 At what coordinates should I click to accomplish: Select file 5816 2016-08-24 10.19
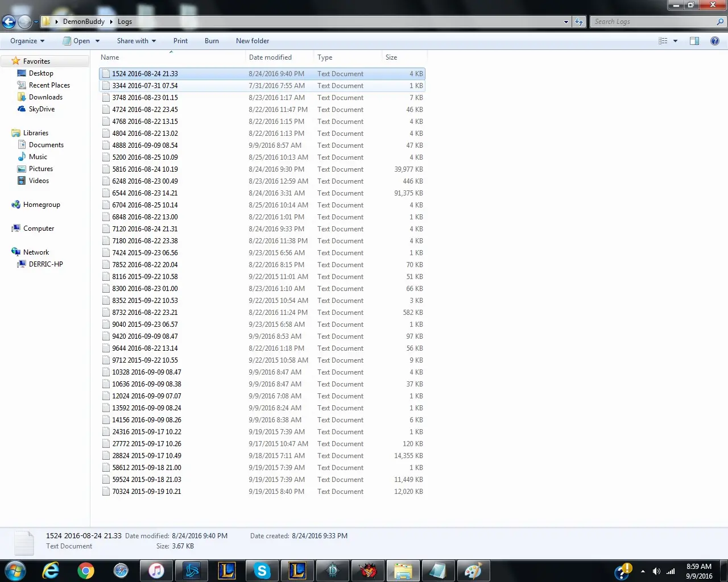[145, 169]
